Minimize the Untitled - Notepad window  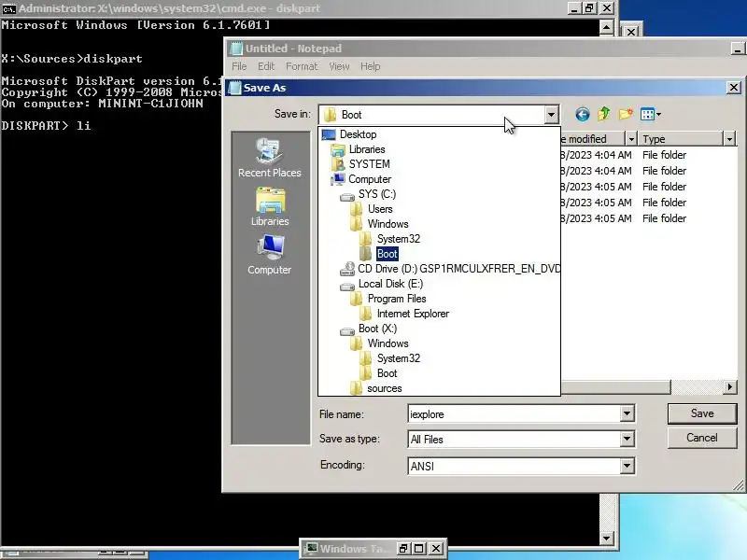738,49
